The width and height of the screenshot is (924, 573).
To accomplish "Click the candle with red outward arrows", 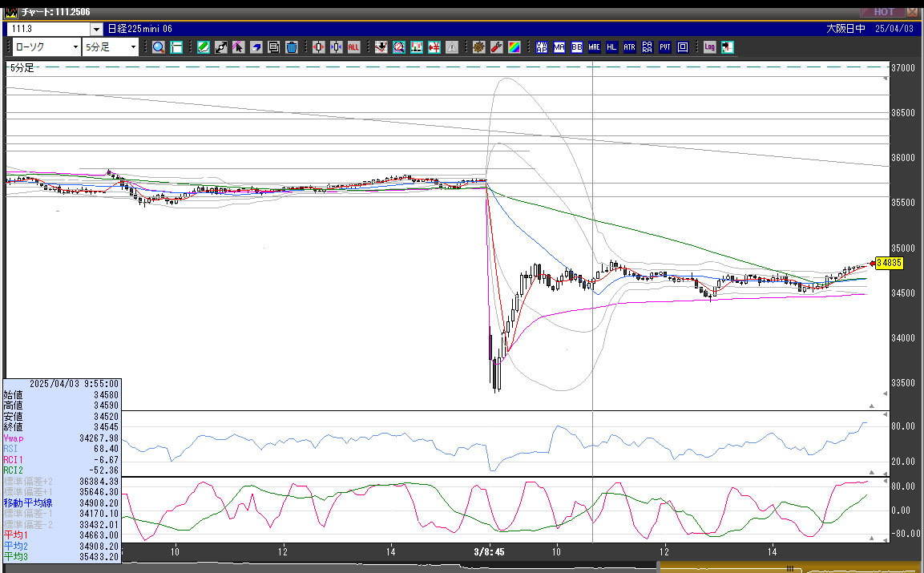I will 319,47.
